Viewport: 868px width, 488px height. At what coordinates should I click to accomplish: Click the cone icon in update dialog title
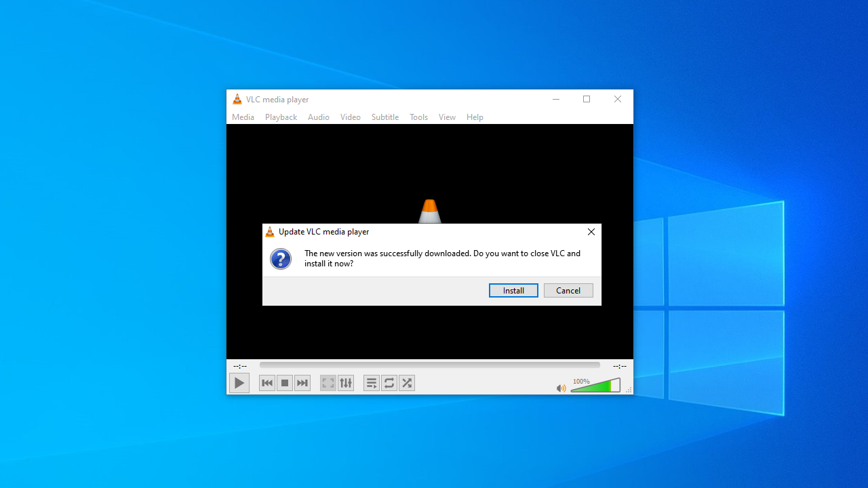[270, 232]
